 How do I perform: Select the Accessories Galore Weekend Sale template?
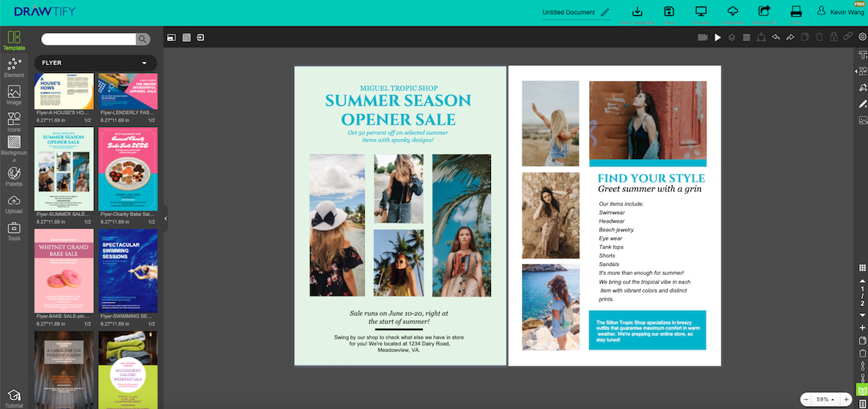128,370
